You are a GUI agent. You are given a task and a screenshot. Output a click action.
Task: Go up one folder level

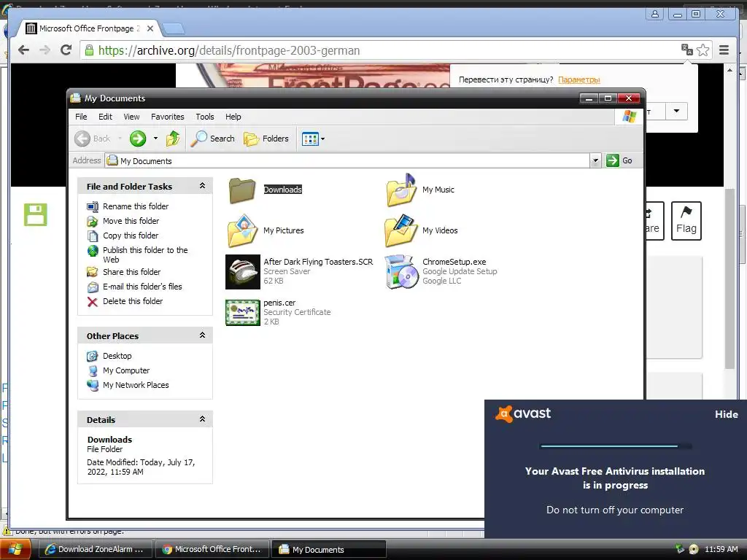(173, 139)
